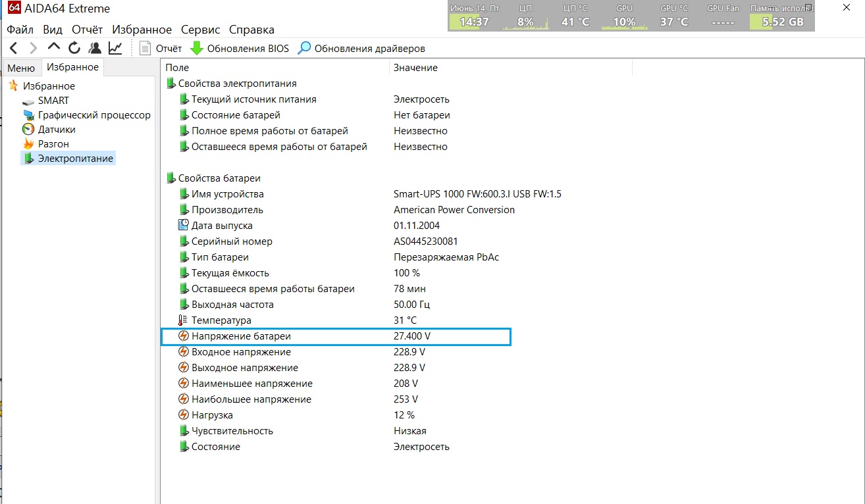Click the Refresh toolbar icon
Image resolution: width=865 pixels, height=504 pixels.
coord(74,48)
